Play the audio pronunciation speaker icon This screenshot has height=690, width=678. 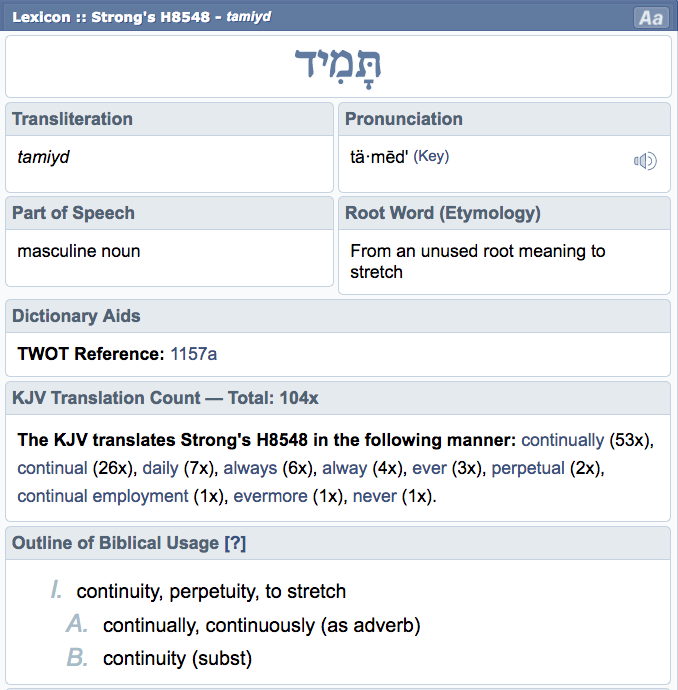click(x=645, y=161)
